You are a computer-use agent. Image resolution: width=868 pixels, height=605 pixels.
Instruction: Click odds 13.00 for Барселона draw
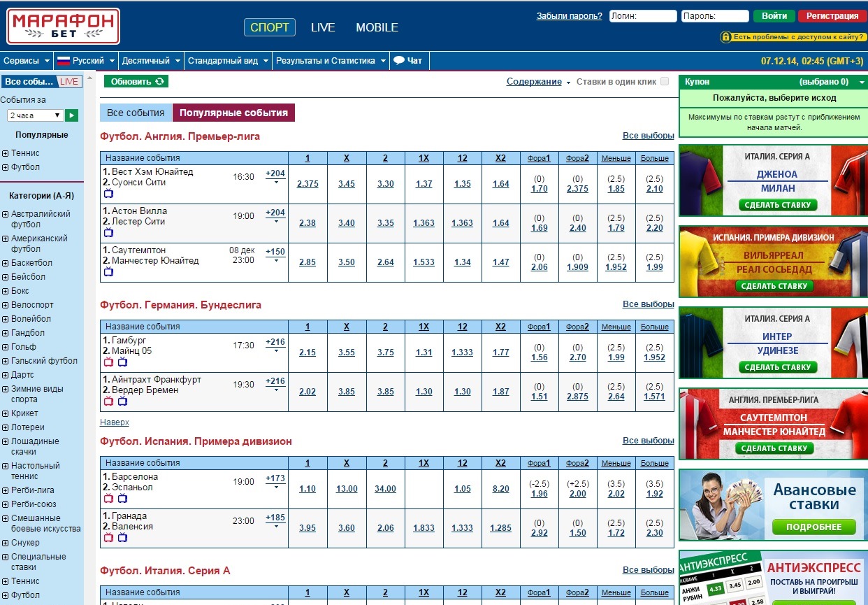tap(347, 489)
